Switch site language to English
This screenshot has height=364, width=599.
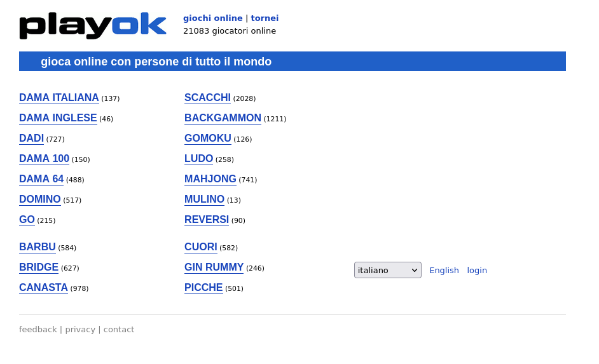444,270
